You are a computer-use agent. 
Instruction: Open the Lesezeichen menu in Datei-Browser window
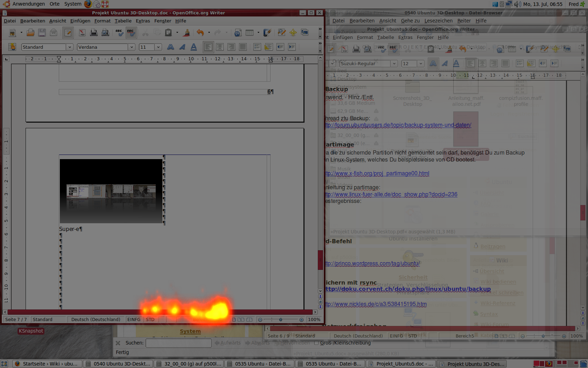point(438,21)
